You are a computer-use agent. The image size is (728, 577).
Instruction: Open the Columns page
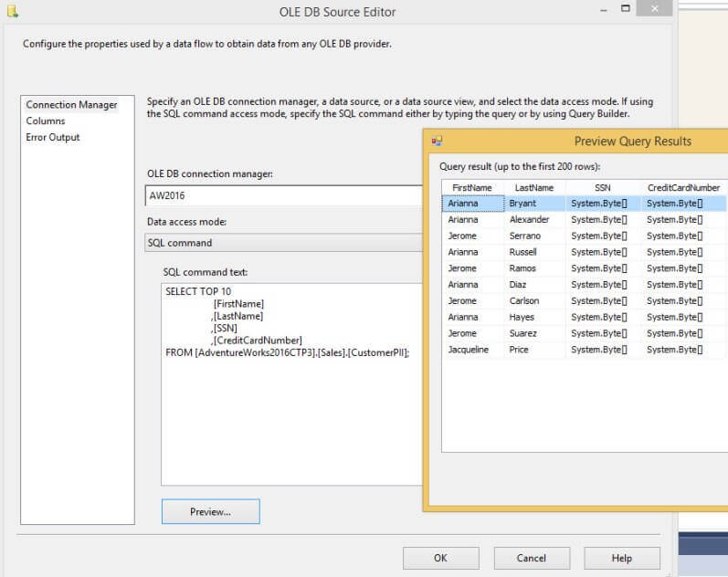(46, 121)
